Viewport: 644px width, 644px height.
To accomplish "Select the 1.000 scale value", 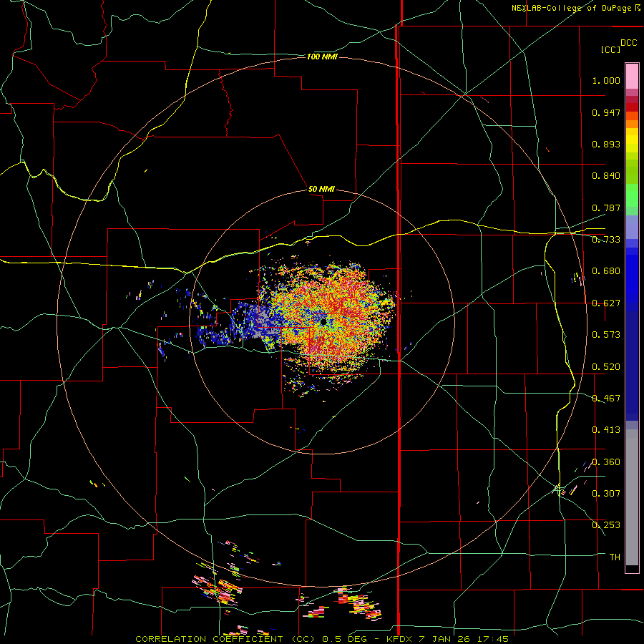I will (606, 80).
